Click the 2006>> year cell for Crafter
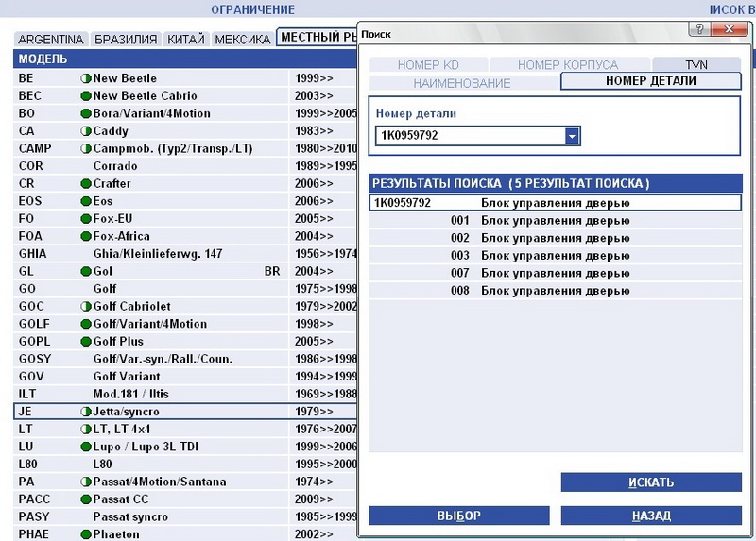Viewport: 756px width, 541px height. (314, 183)
